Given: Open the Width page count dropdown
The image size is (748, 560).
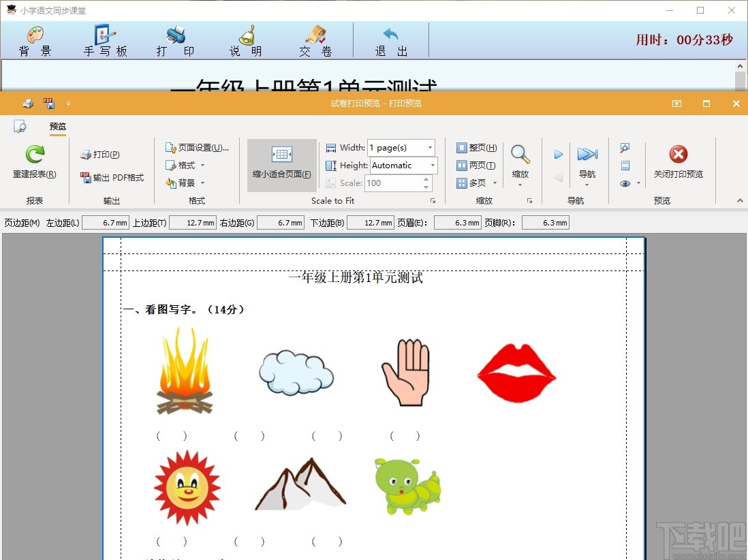Looking at the screenshot, I should point(429,147).
